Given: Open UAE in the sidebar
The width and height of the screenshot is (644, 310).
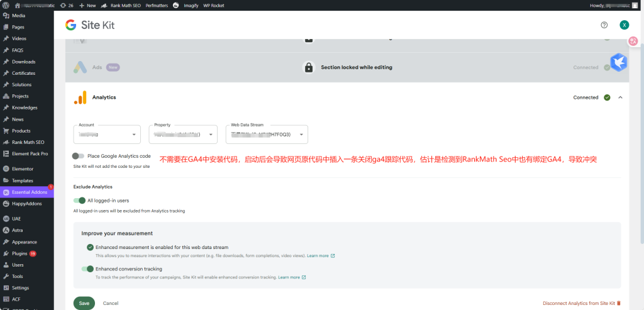Looking at the screenshot, I should (26, 219).
